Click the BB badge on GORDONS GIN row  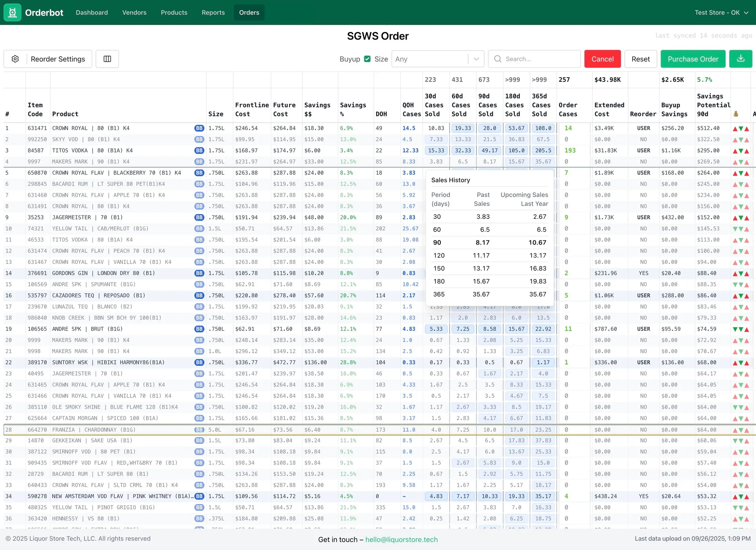199,273
